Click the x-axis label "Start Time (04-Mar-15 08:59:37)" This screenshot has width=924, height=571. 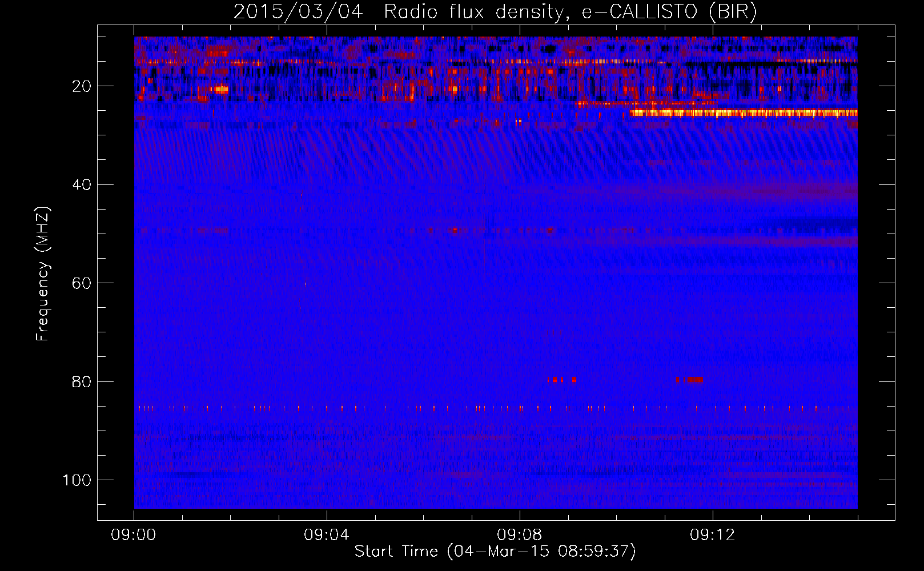495,552
